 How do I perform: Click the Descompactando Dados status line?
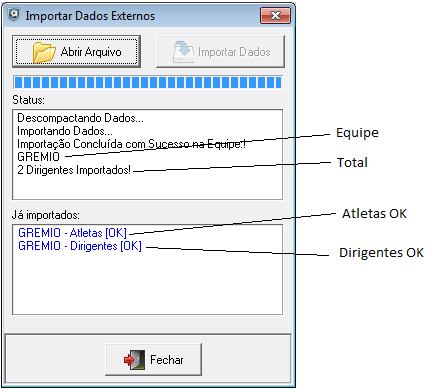80,118
